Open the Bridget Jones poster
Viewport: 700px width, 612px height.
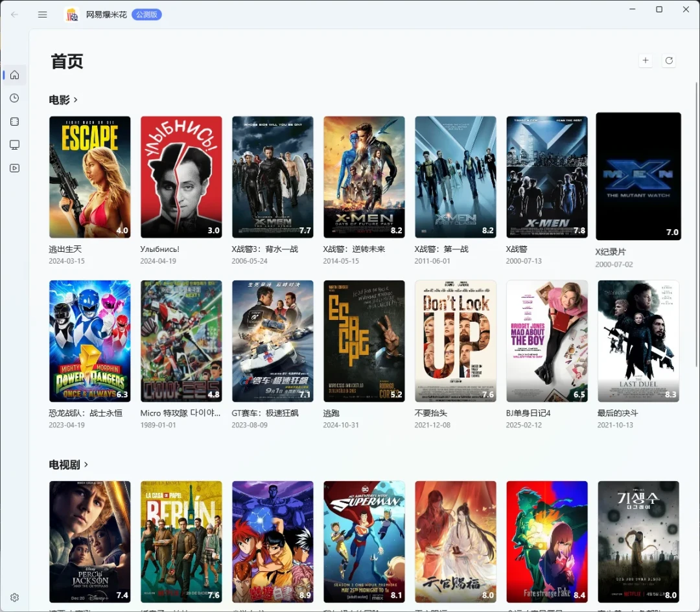[547, 341]
